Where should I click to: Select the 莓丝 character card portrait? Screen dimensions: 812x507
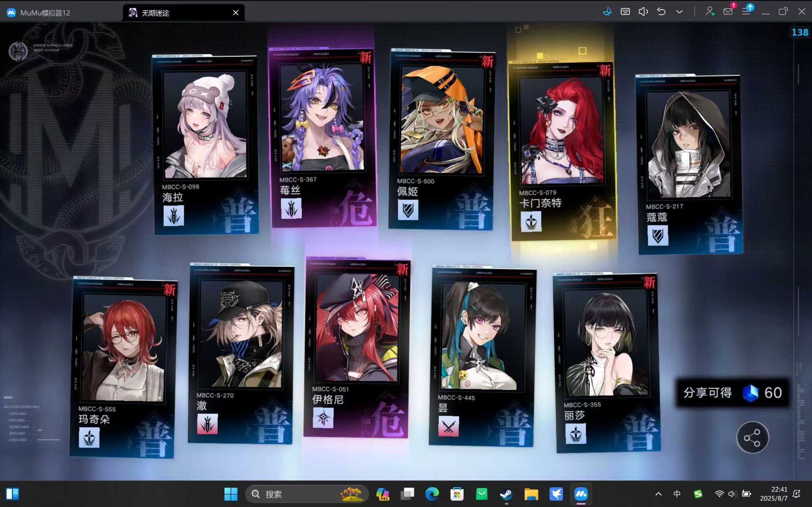tap(322, 118)
